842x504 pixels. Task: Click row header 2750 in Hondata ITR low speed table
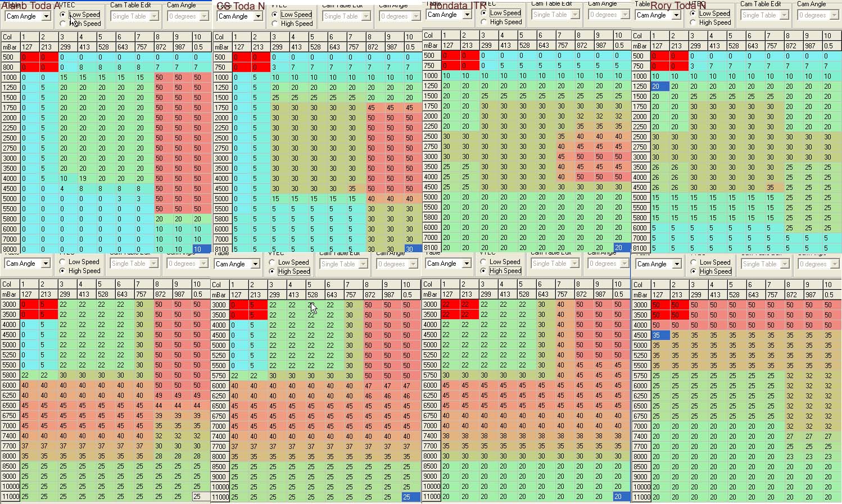(432, 147)
